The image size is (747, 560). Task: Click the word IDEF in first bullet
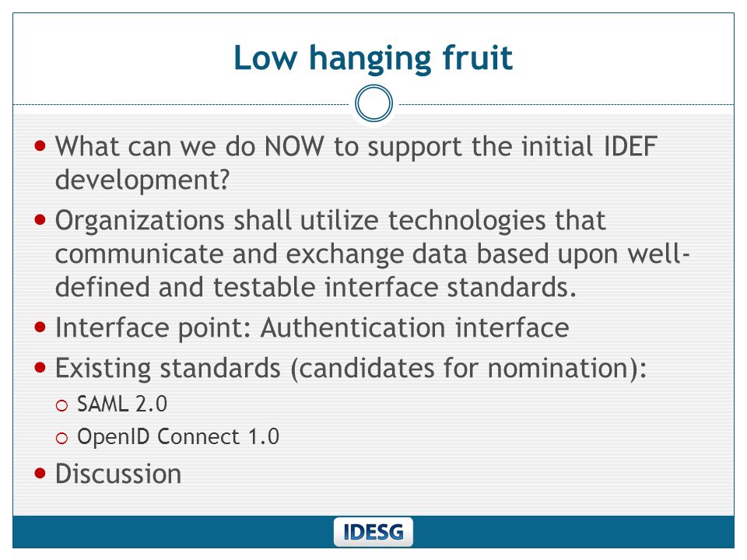pyautogui.click(x=631, y=145)
